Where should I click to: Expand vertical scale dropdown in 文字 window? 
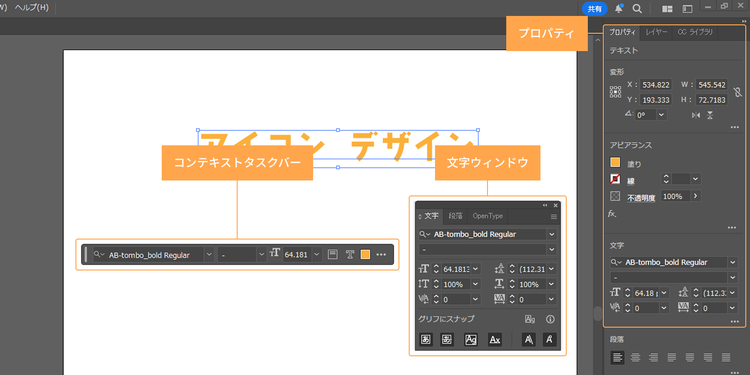[475, 284]
